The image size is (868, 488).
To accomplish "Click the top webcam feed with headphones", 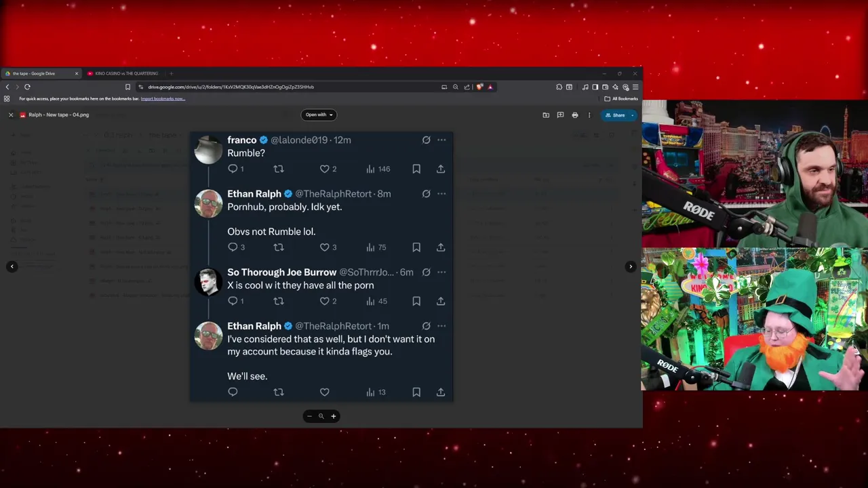I will coord(755,174).
